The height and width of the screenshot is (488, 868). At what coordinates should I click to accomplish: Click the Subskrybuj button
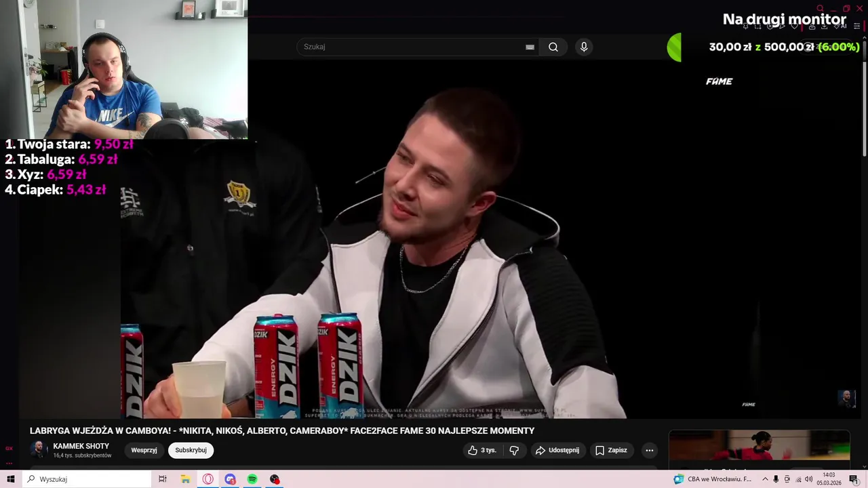[x=191, y=450]
